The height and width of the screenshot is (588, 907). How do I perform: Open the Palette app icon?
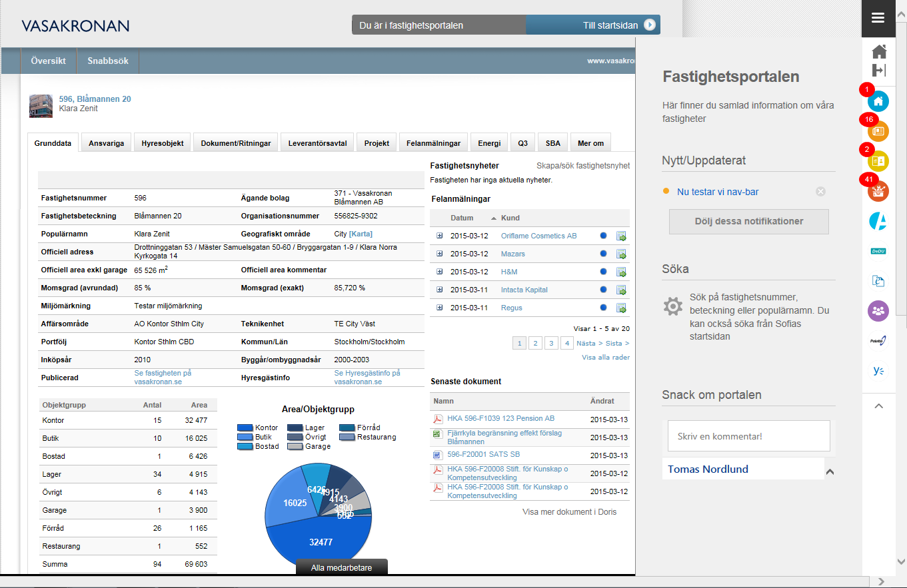point(878,340)
